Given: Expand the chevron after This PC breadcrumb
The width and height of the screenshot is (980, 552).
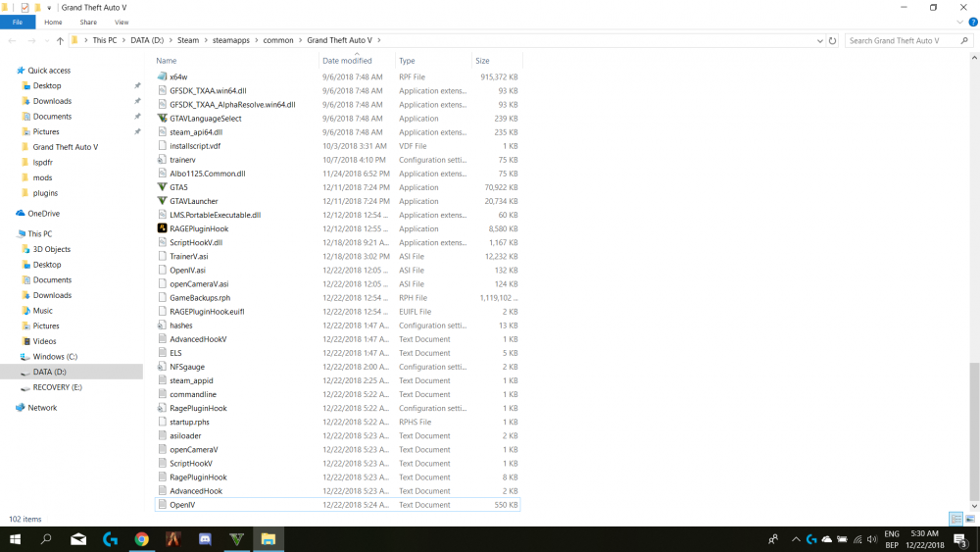Looking at the screenshot, I should tap(123, 40).
